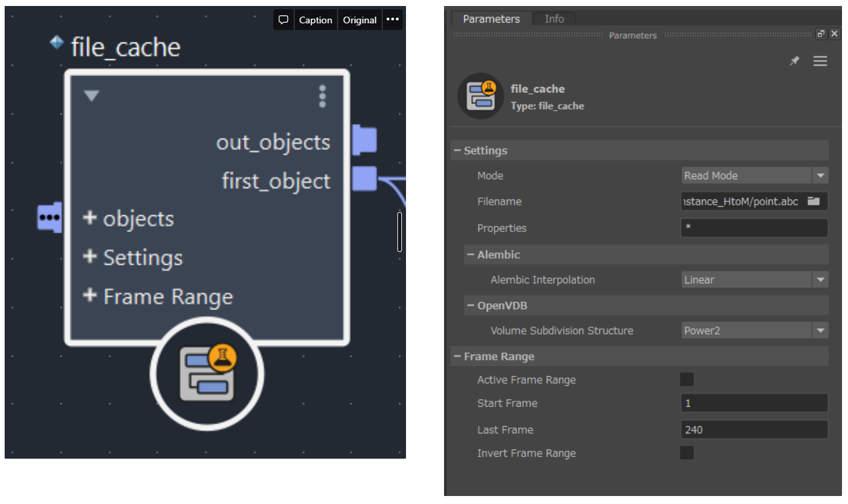The image size is (848, 504).
Task: Undock the Parameters panel with float icon
Action: click(x=821, y=34)
